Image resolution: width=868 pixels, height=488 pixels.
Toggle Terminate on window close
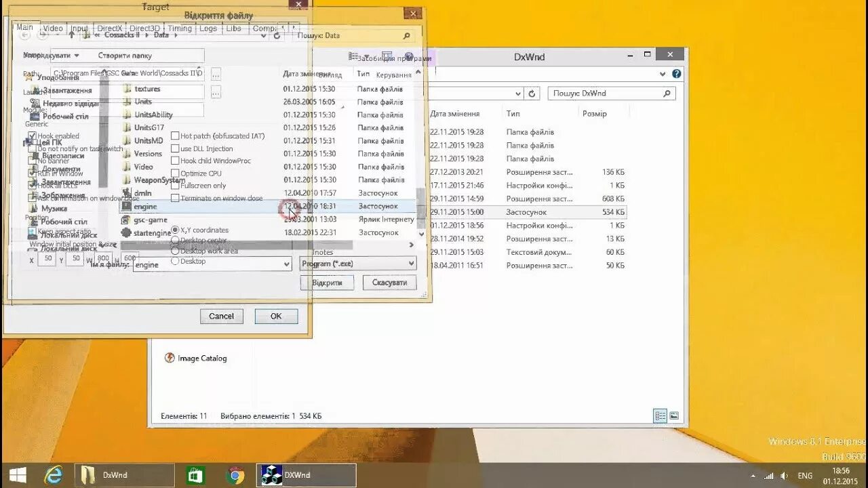(x=175, y=198)
